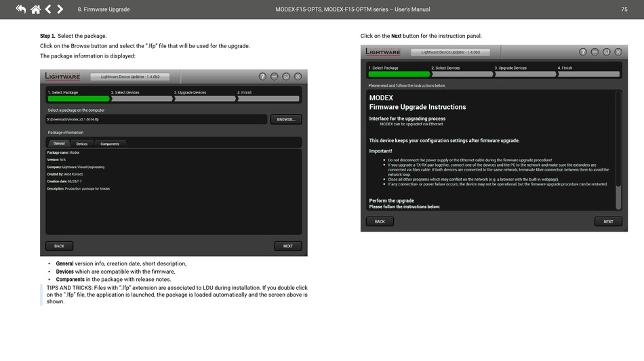Minimize icon in left updater window
The height and width of the screenshot is (361, 644).
click(275, 77)
